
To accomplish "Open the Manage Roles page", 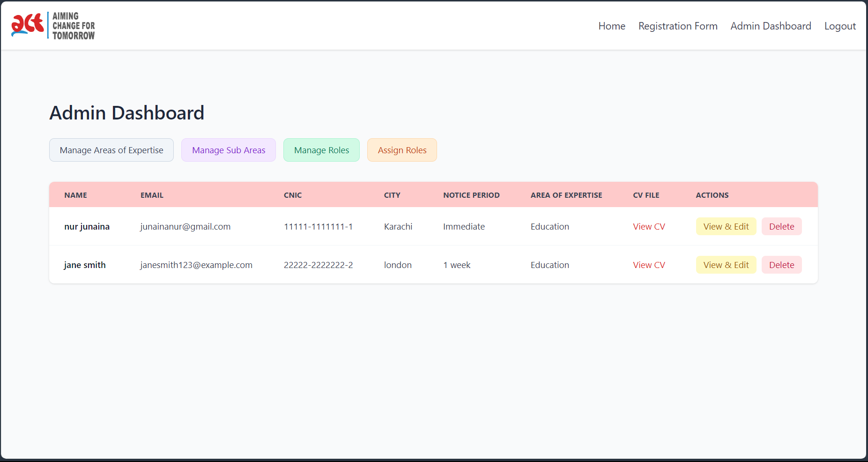I will [x=321, y=150].
